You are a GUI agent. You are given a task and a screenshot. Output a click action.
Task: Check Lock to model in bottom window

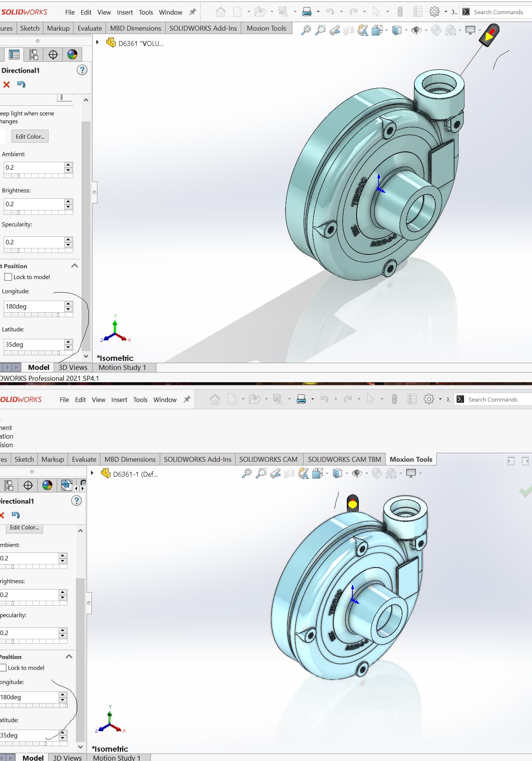(3, 668)
